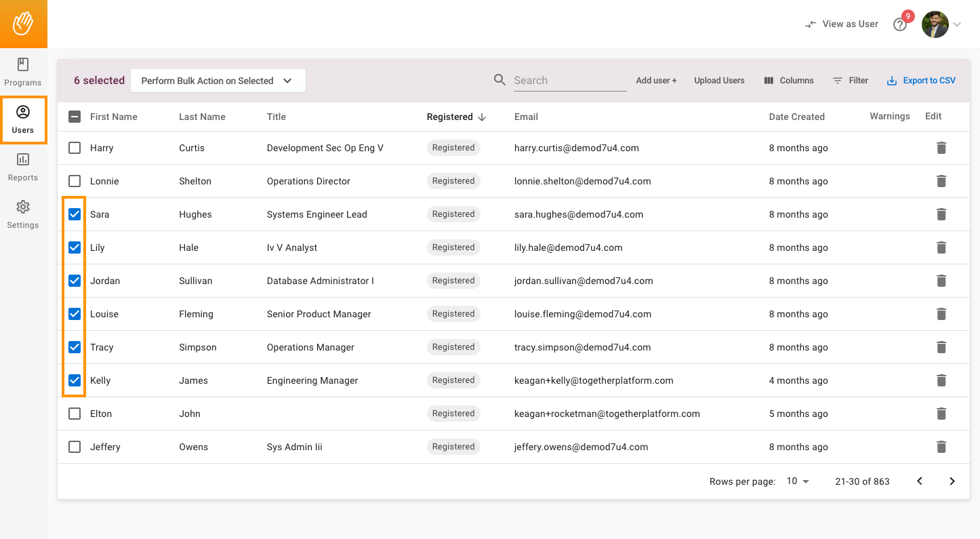Click the Date Created column header
Screen dimensions: 980x539
[x=797, y=117]
